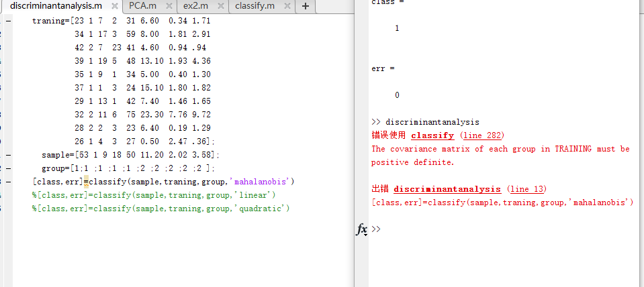Close the discriminantanalysis.m tab
Image resolution: width=644 pixels, height=287 pixels.
[x=115, y=6]
